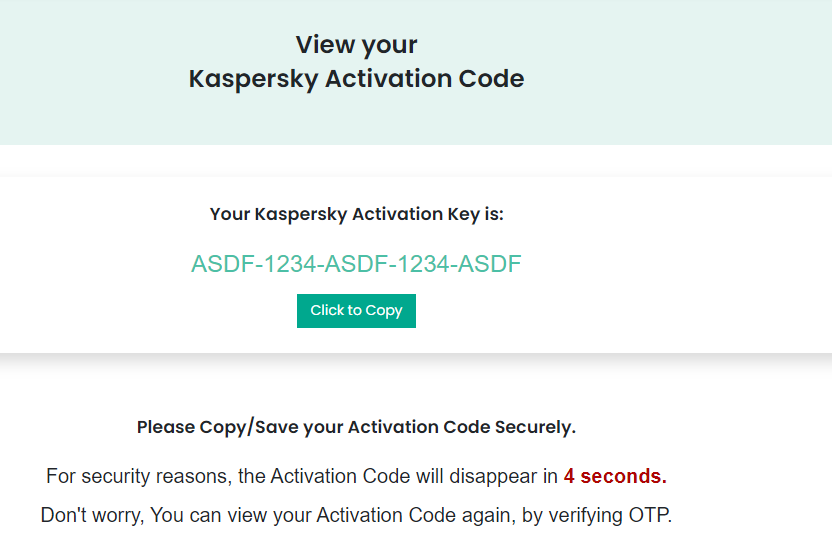Click the word "Kaspersky" in the page heading
This screenshot has height=559, width=832.
[254, 79]
